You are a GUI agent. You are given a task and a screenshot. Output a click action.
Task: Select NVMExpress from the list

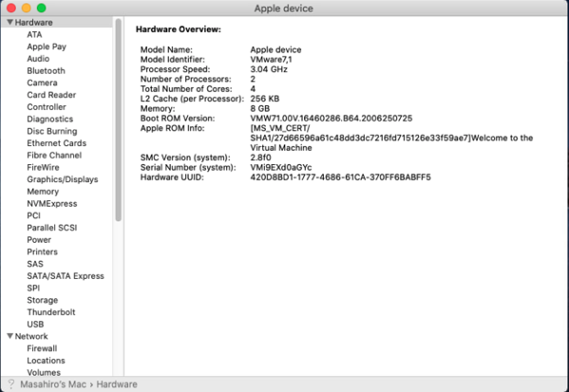pos(52,203)
